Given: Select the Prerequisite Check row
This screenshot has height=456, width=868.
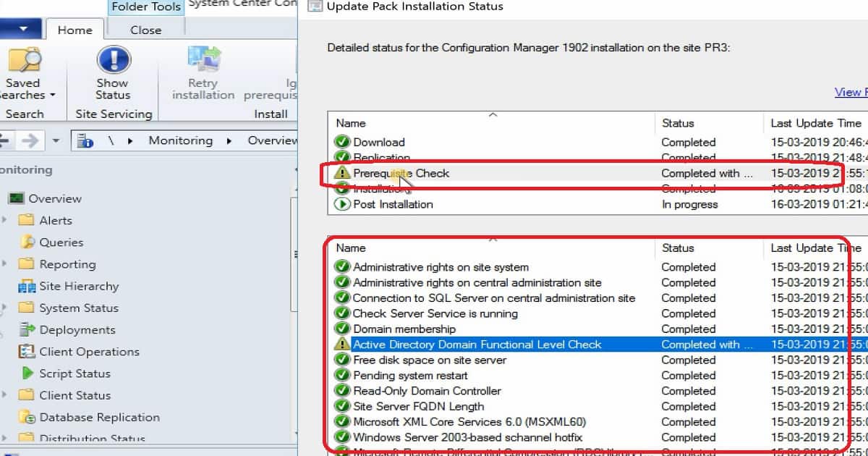Looking at the screenshot, I should tap(598, 173).
